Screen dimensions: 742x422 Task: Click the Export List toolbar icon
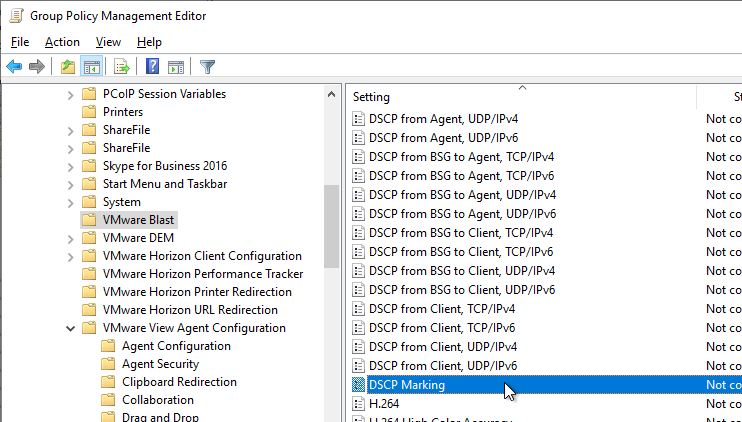122,67
